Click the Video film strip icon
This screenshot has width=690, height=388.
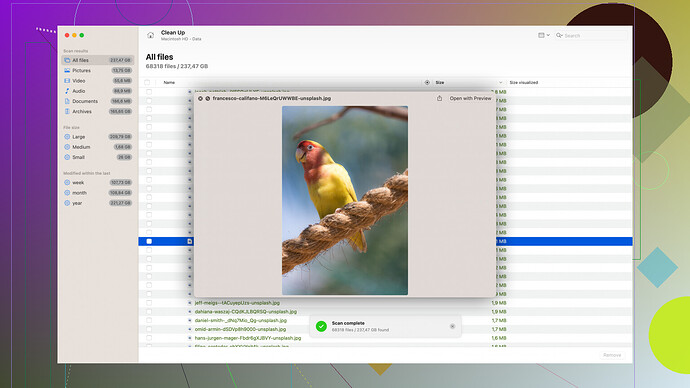coord(67,81)
